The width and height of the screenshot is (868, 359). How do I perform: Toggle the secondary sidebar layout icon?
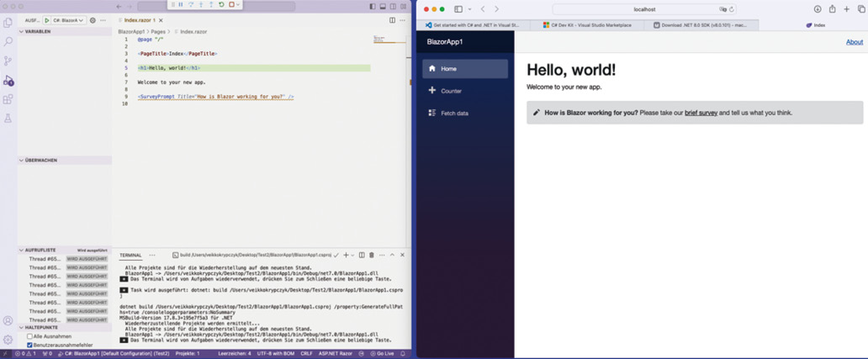click(x=393, y=6)
